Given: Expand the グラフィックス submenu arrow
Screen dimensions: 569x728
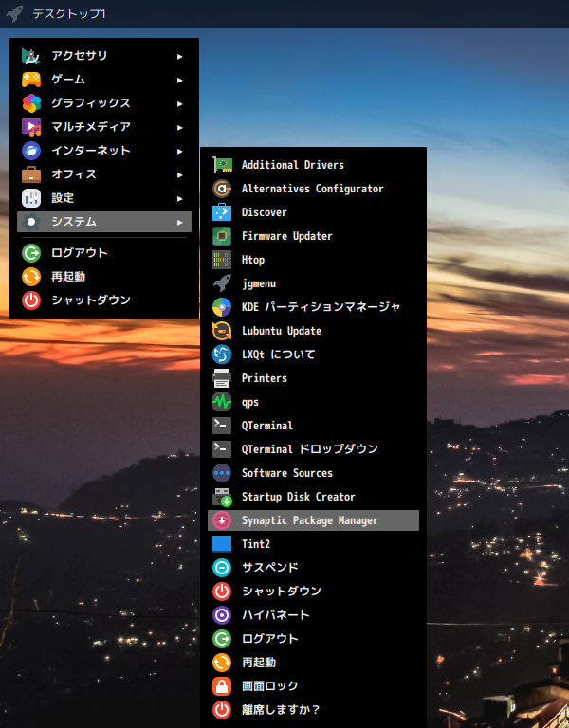Looking at the screenshot, I should pyautogui.click(x=180, y=104).
